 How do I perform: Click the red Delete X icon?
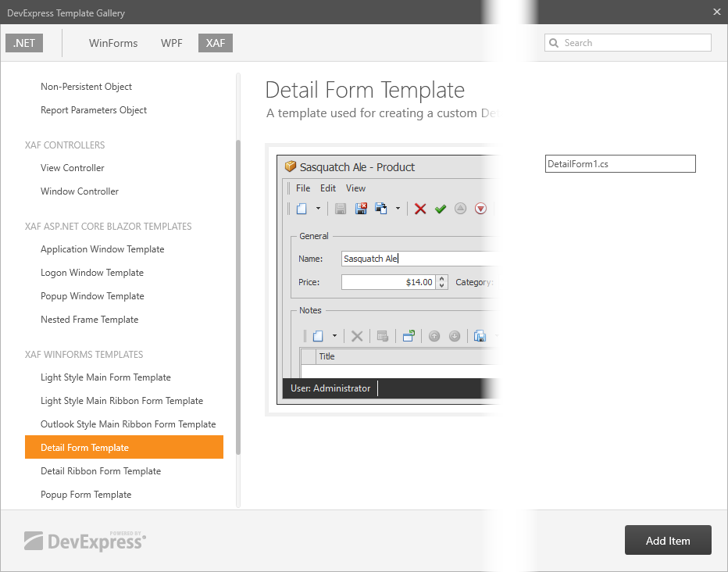click(420, 209)
